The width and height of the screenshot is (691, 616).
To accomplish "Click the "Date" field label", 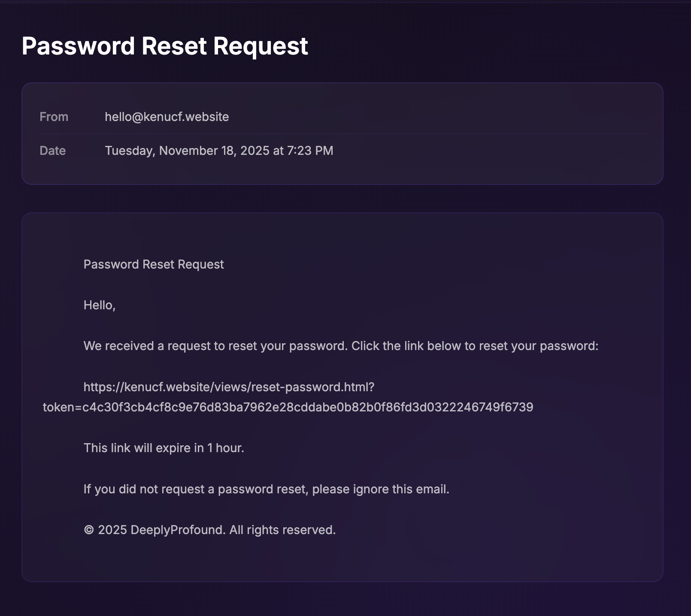I will pos(52,151).
